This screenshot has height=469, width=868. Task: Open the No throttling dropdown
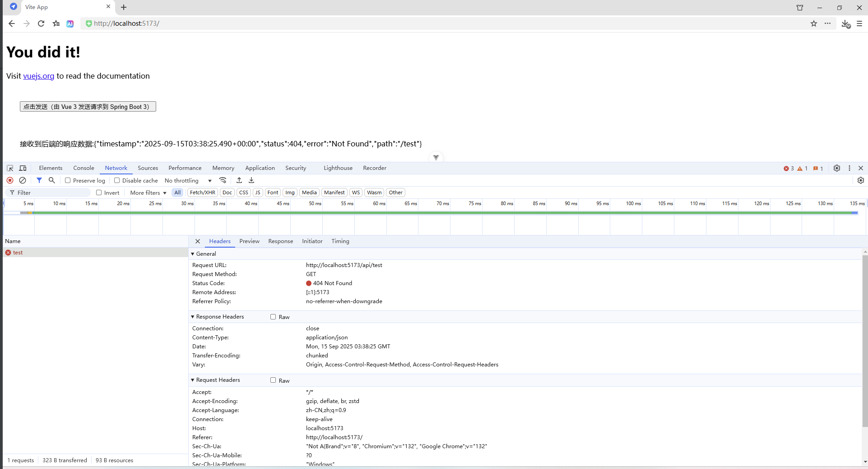pos(187,180)
